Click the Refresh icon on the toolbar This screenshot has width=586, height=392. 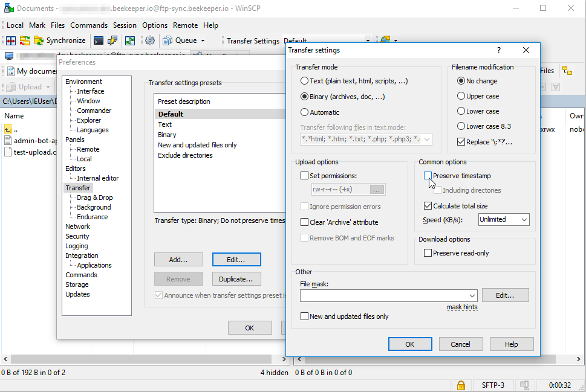pyautogui.click(x=129, y=40)
